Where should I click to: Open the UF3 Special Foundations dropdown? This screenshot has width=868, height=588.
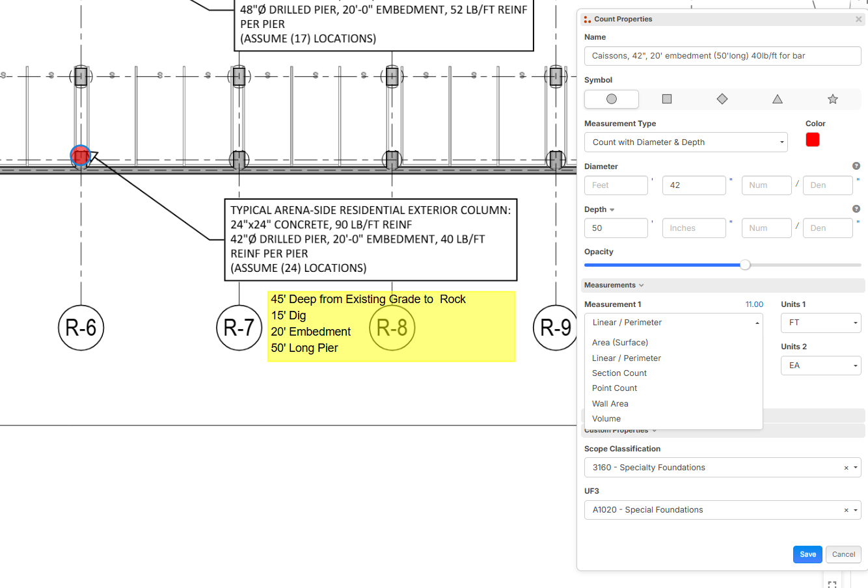(723, 510)
